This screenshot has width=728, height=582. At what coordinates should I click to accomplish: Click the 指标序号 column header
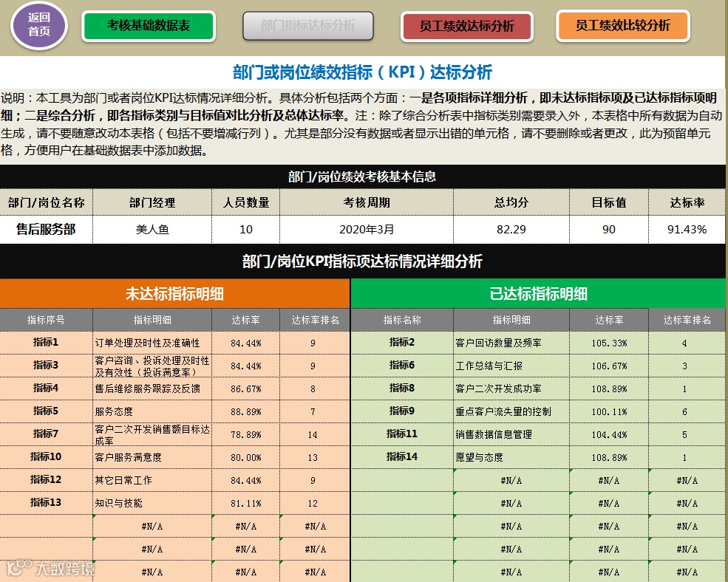[x=46, y=320]
